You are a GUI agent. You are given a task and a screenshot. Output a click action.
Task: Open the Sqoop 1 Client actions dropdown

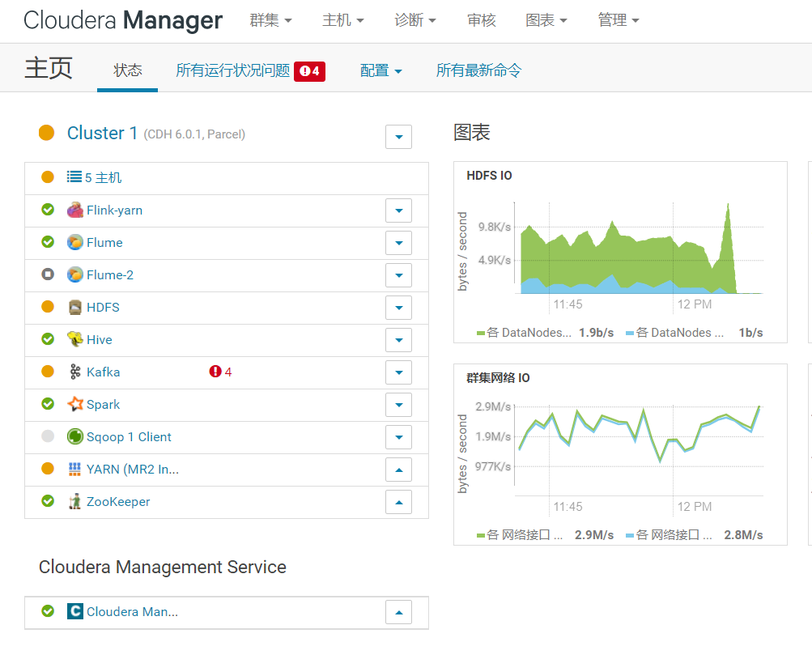click(399, 437)
